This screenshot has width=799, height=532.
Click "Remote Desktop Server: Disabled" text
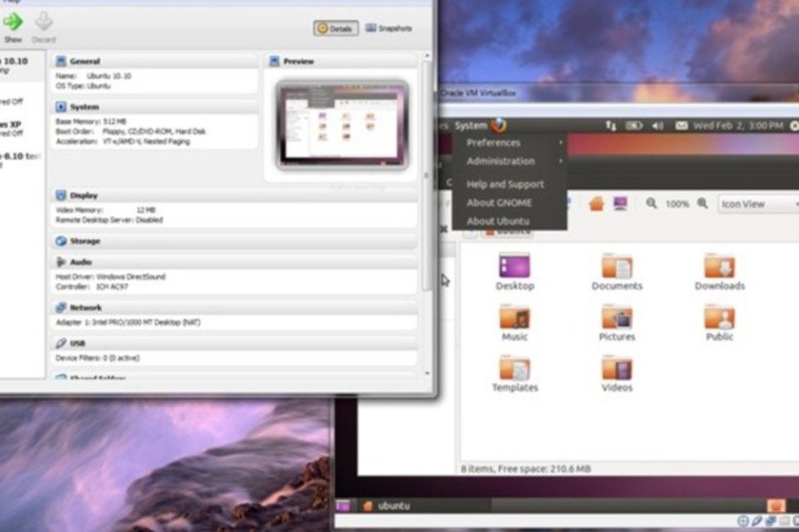click(x=109, y=220)
